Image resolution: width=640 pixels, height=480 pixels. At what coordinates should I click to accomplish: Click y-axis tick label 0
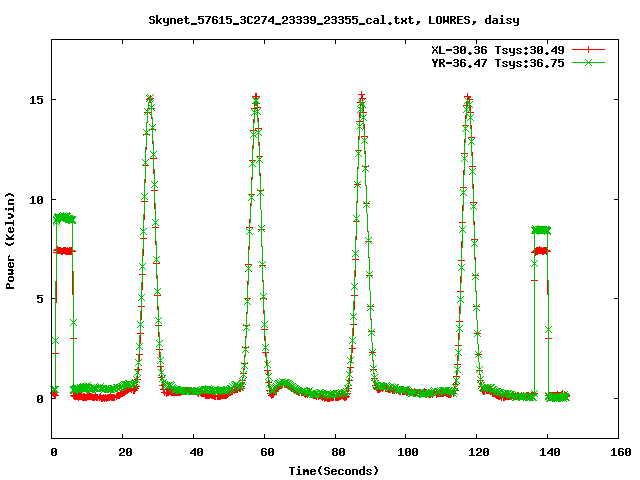[x=40, y=399]
